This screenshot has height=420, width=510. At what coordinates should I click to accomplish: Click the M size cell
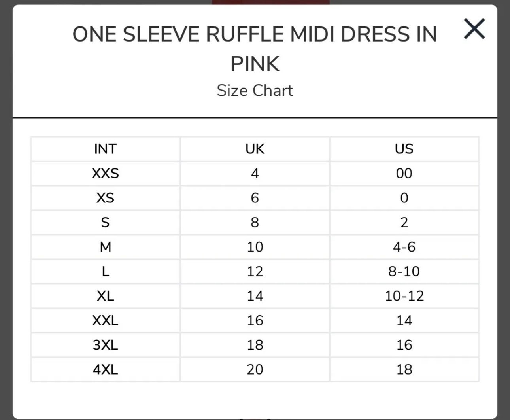pos(106,247)
